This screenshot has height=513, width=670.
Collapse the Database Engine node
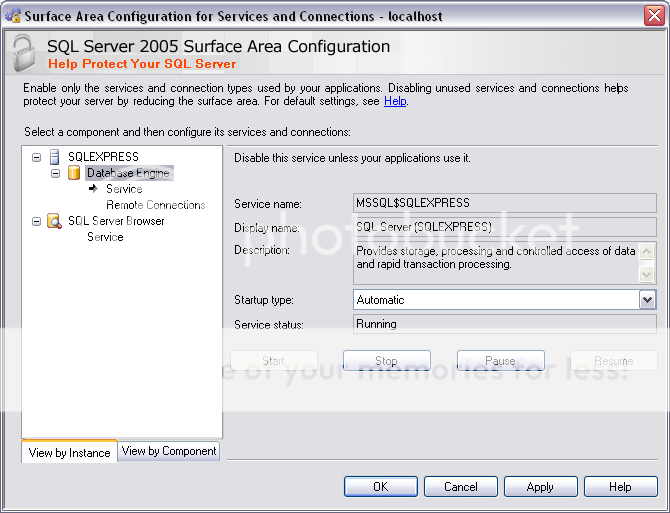click(56, 173)
